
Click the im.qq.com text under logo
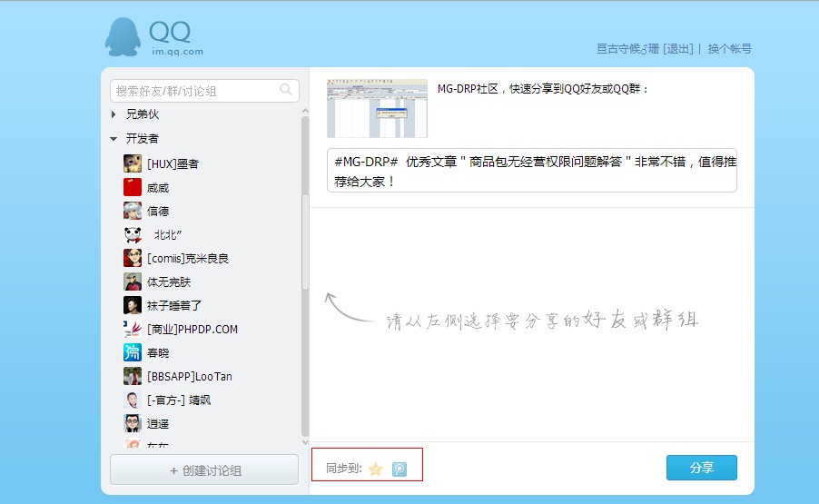pos(178,51)
